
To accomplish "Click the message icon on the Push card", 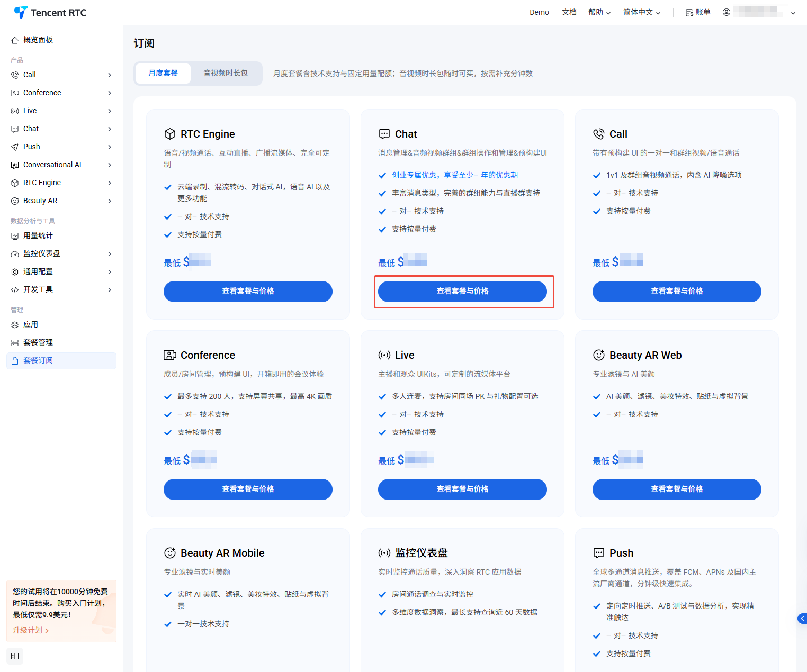I will 599,553.
